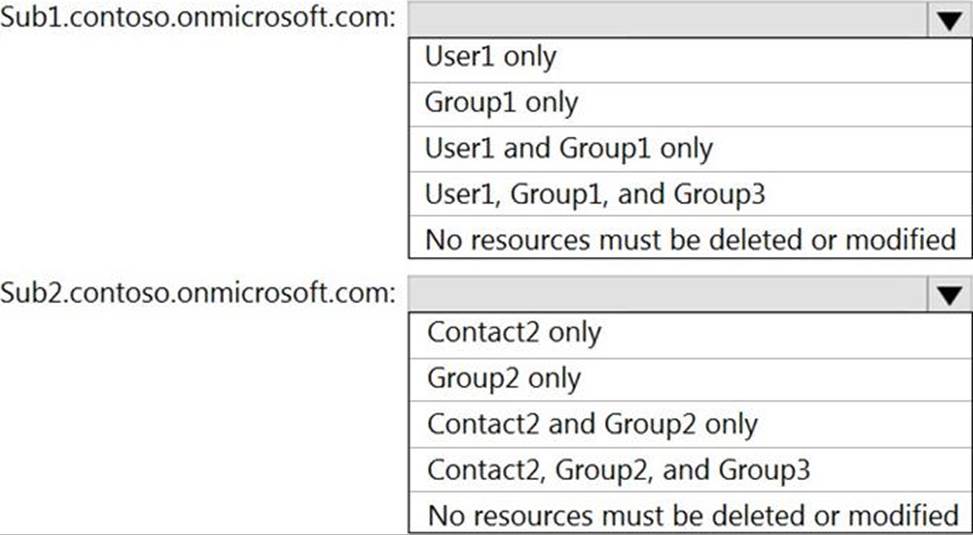Open the Sub2.contoso.onmicrosoft.com dropdown arrow
The image size is (973, 535).
click(949, 294)
